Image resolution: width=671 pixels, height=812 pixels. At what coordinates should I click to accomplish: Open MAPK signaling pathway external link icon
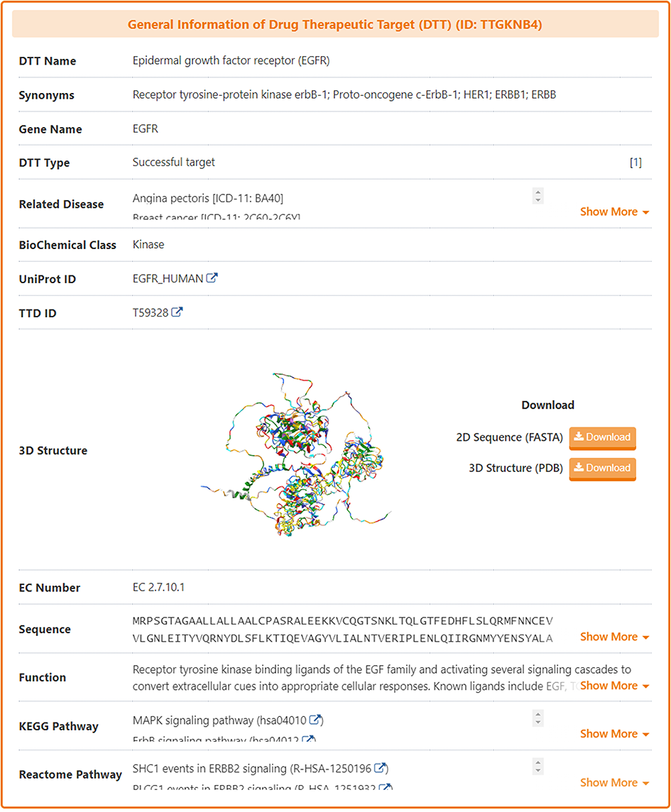(x=317, y=720)
